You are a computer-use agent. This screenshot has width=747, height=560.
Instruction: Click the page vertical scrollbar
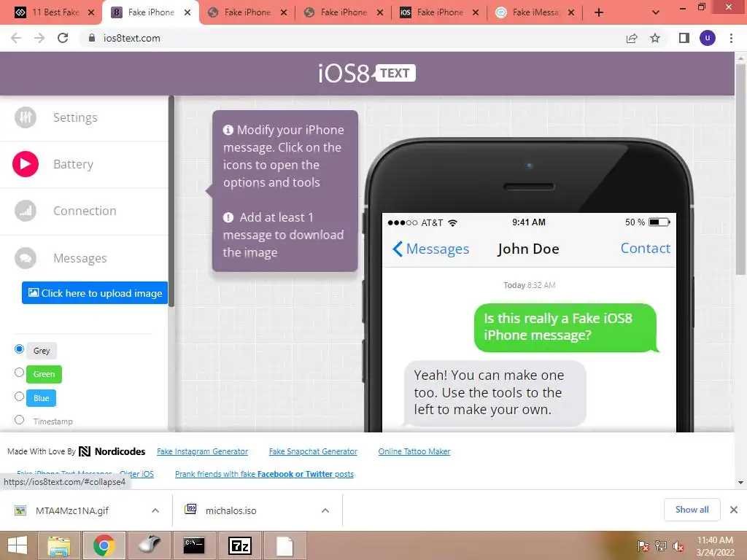click(x=740, y=170)
